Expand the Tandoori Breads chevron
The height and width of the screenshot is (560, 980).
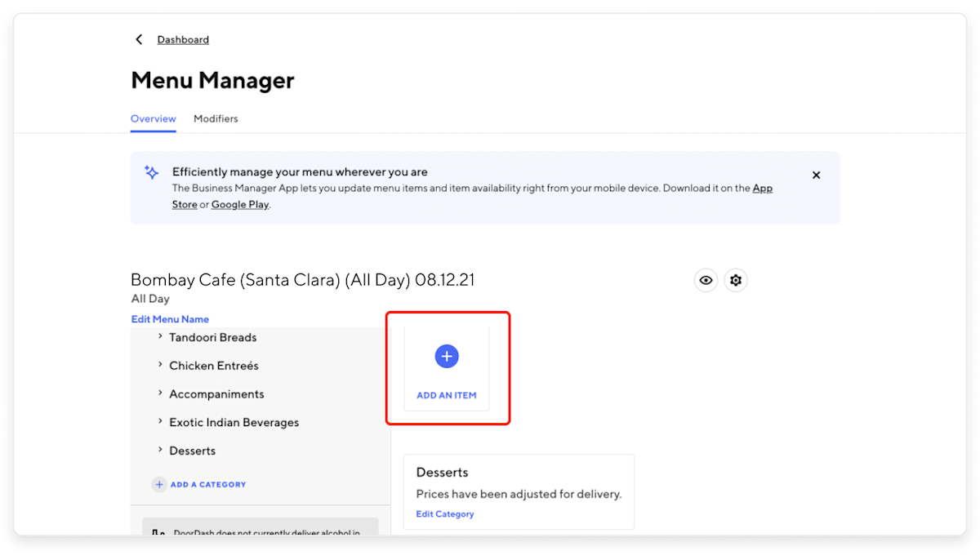point(160,336)
